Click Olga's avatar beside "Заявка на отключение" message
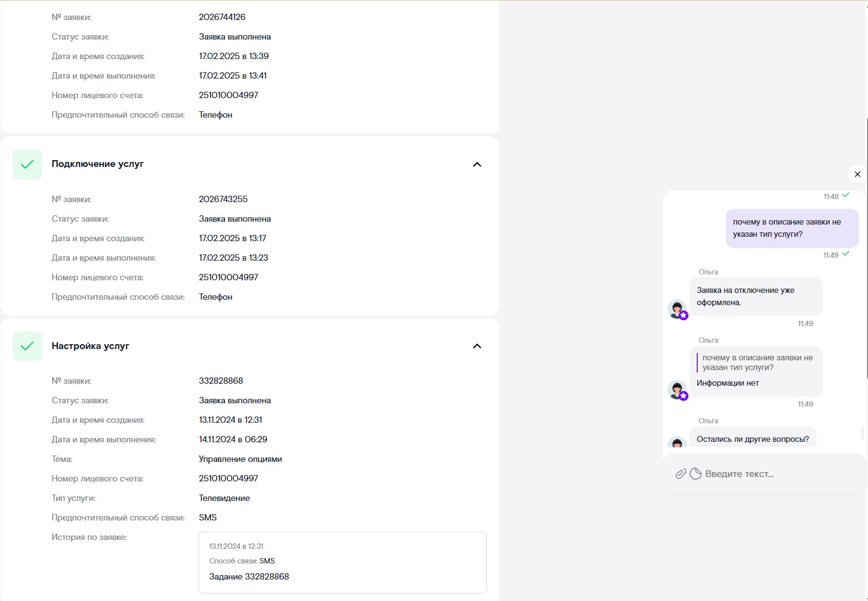Viewport: 868px width, 601px height. (x=677, y=310)
